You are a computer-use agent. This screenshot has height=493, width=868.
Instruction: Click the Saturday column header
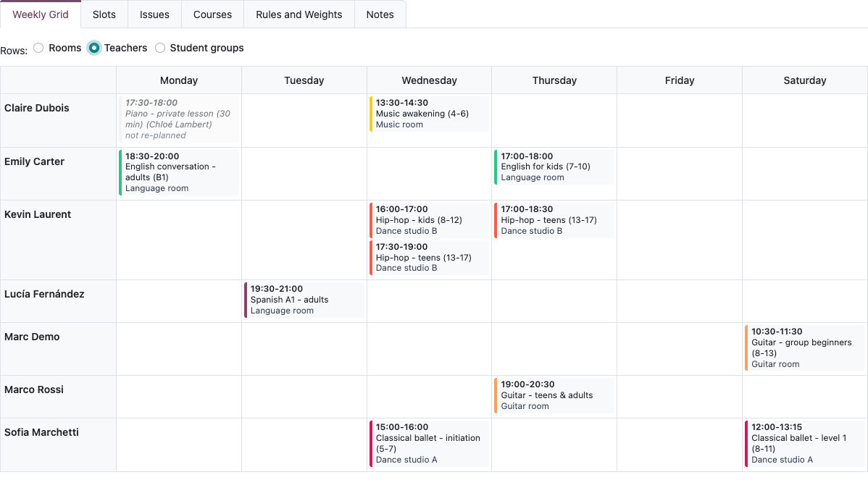805,81
